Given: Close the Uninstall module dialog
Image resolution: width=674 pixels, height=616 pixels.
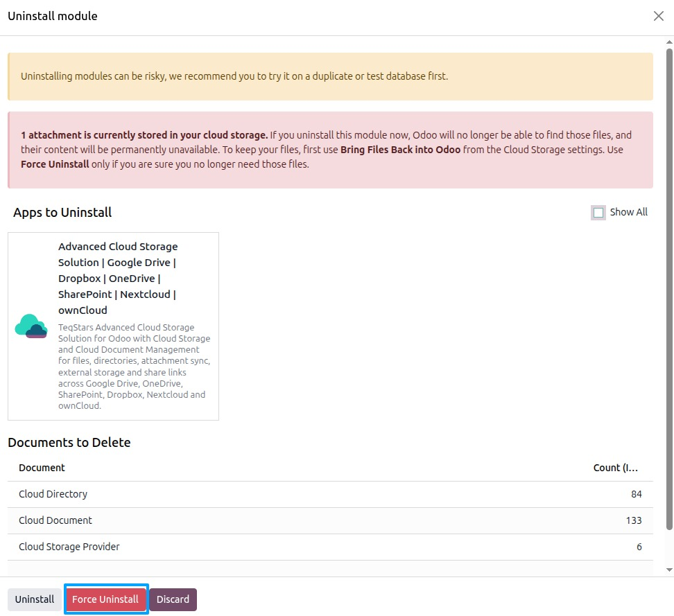Looking at the screenshot, I should (658, 16).
